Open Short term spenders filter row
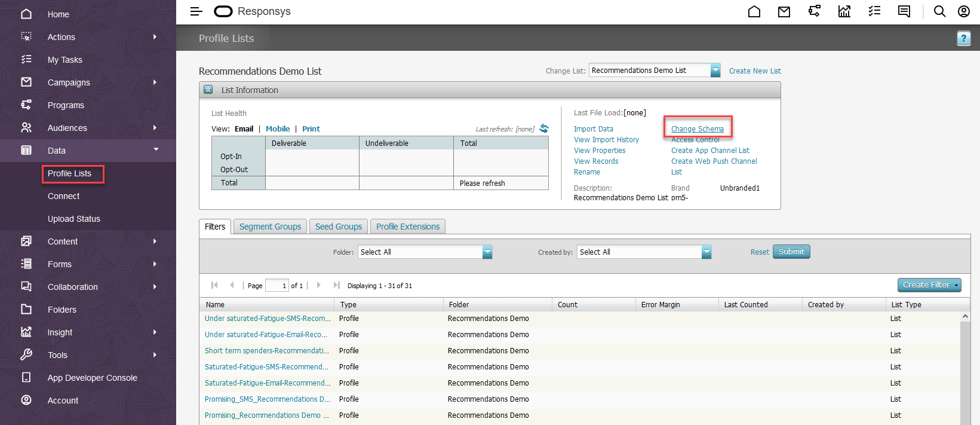This screenshot has width=980, height=425. pos(266,351)
